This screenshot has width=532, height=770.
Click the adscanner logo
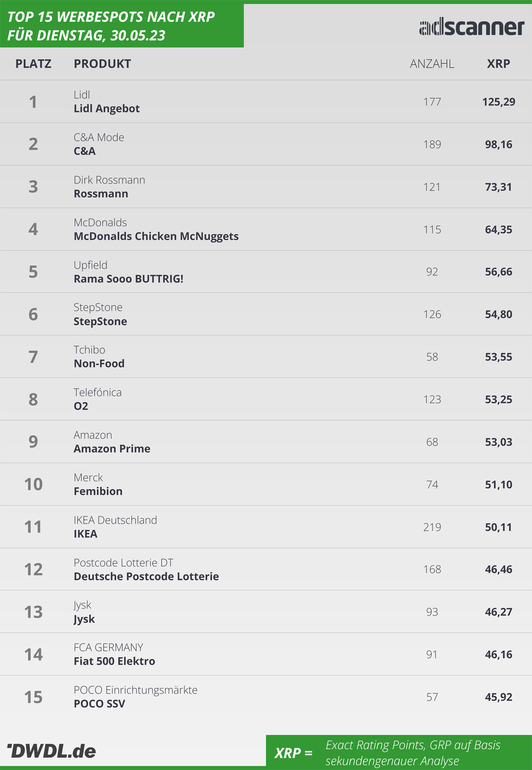pyautogui.click(x=472, y=27)
